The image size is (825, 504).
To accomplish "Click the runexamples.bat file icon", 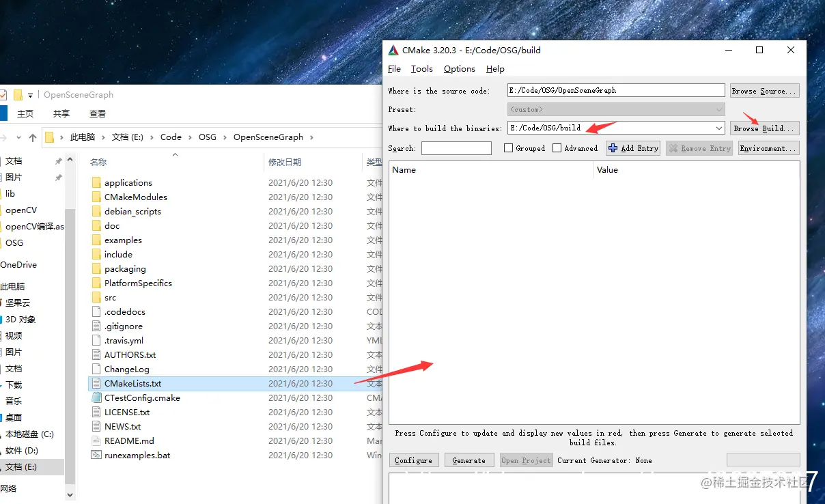I will pos(96,455).
